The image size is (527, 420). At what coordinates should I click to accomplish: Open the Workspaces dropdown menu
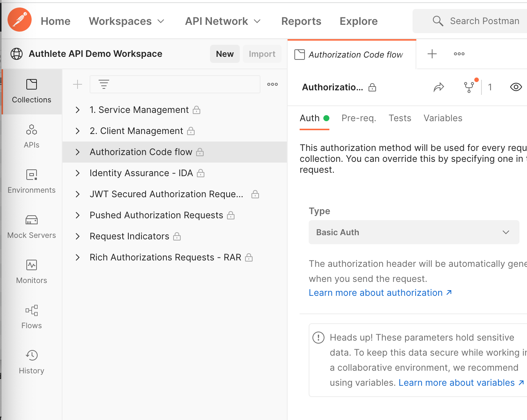pyautogui.click(x=127, y=21)
